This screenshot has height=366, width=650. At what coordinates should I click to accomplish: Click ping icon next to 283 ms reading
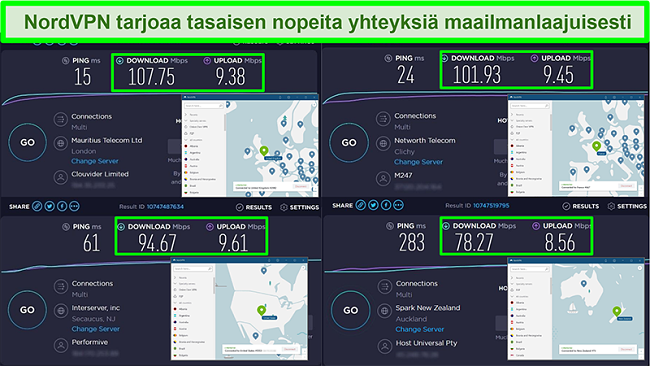point(390,226)
